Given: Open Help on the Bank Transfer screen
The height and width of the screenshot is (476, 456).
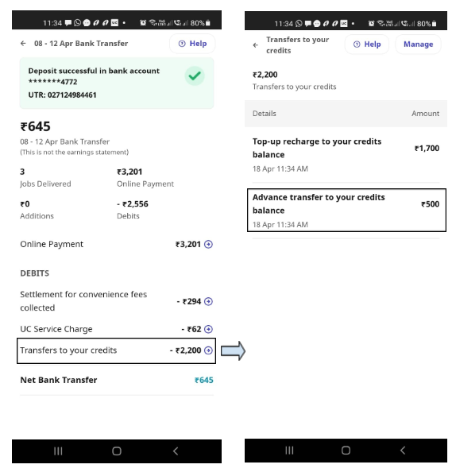Looking at the screenshot, I should [x=192, y=44].
